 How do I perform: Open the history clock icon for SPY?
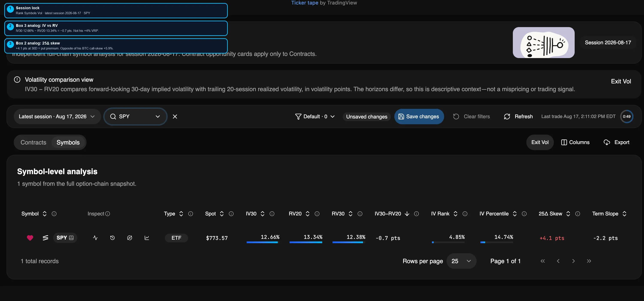pyautogui.click(x=112, y=238)
